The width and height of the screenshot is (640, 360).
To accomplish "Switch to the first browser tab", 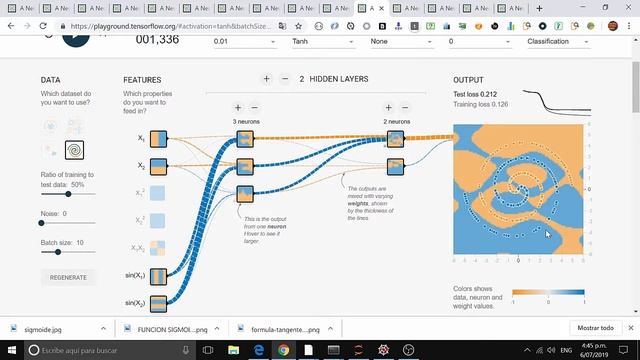I will [22, 8].
